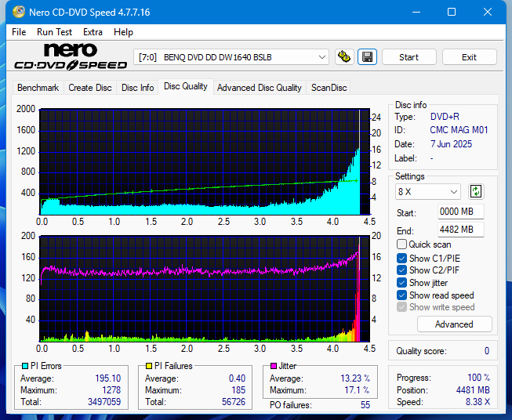
Task: Click the drive options icon beside drive dropdown
Action: 343,57
